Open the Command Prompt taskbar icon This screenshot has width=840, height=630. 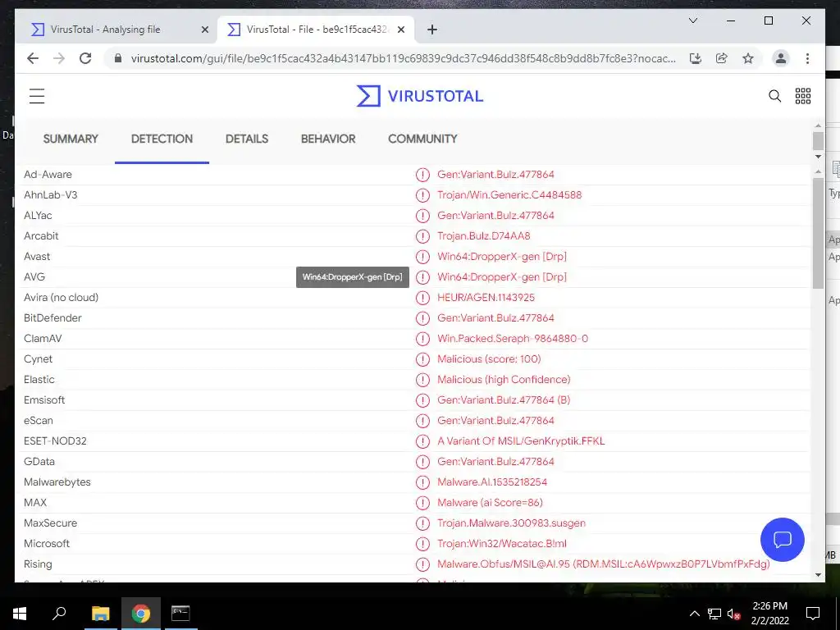tap(180, 614)
